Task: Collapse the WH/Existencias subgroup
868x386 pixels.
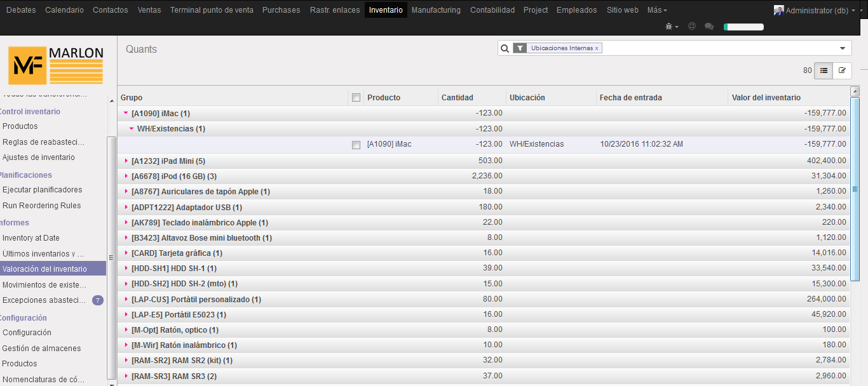Action: 132,129
